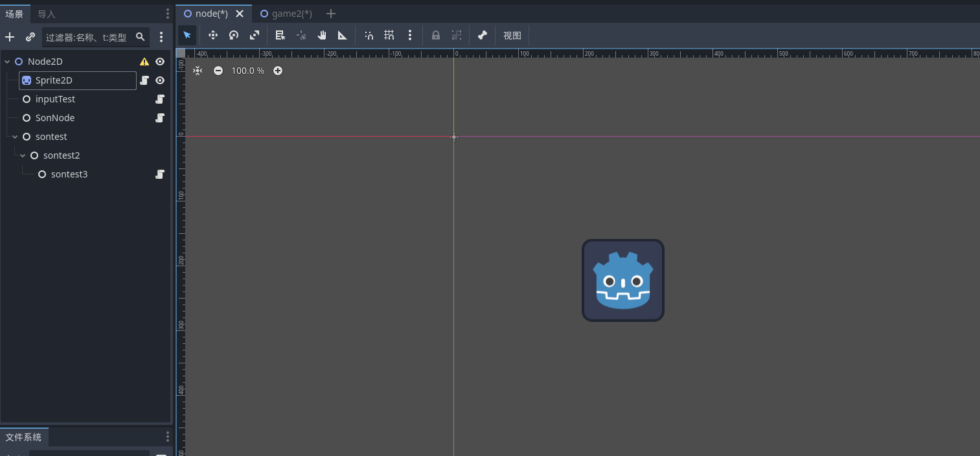This screenshot has width=980, height=456.
Task: Open the 文件系统 dock options three dots
Action: pyautogui.click(x=168, y=437)
